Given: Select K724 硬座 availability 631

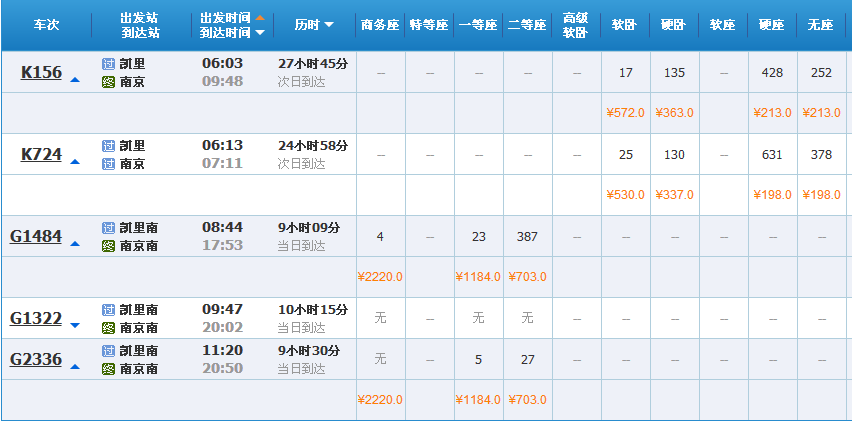Looking at the screenshot, I should click(x=772, y=155).
